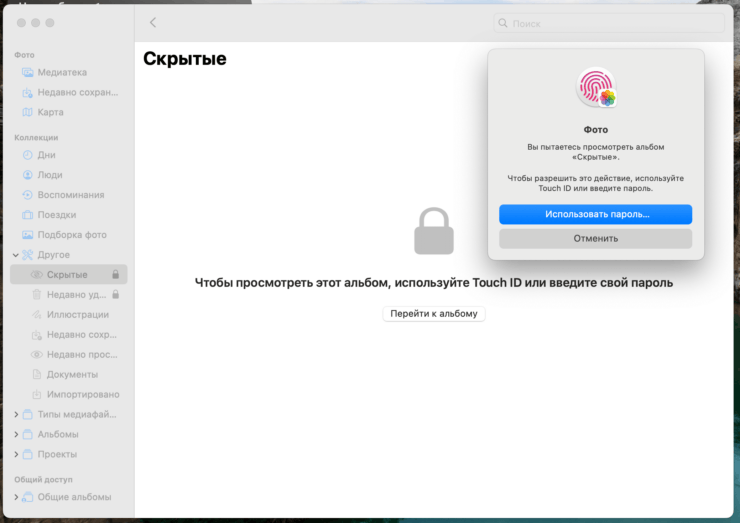Click the Карта map icon
Viewport: 740px width, 523px height.
28,112
